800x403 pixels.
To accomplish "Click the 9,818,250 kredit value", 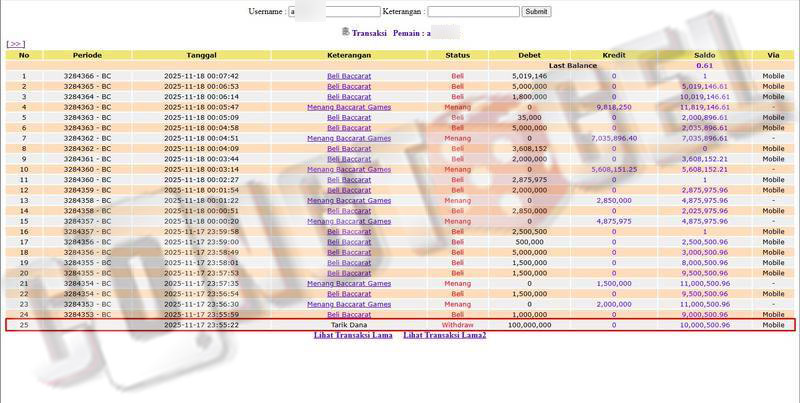I will point(613,107).
